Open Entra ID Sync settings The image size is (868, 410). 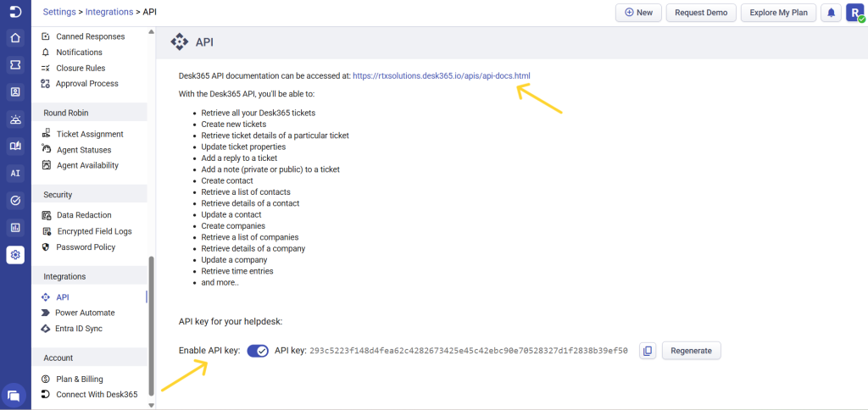tap(79, 328)
